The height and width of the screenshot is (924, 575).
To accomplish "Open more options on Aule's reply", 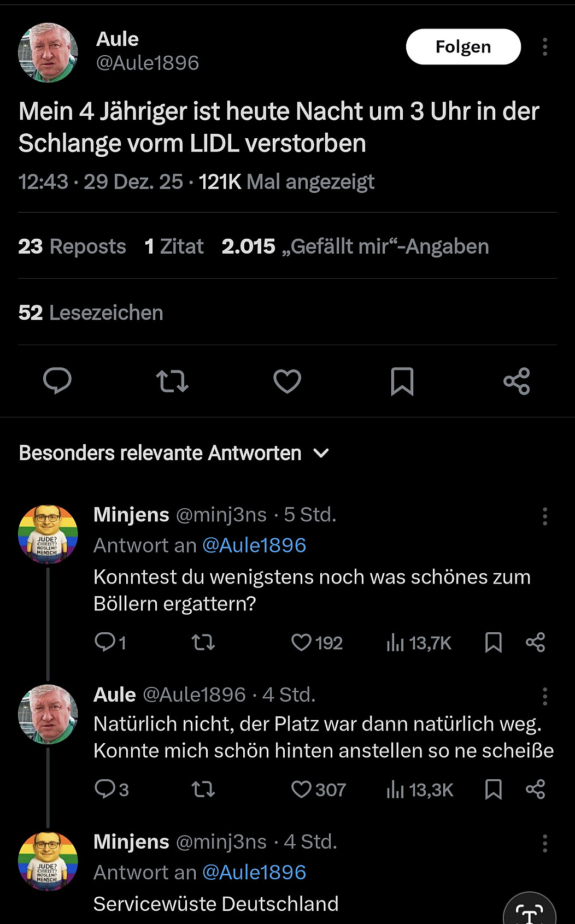I will click(x=545, y=696).
